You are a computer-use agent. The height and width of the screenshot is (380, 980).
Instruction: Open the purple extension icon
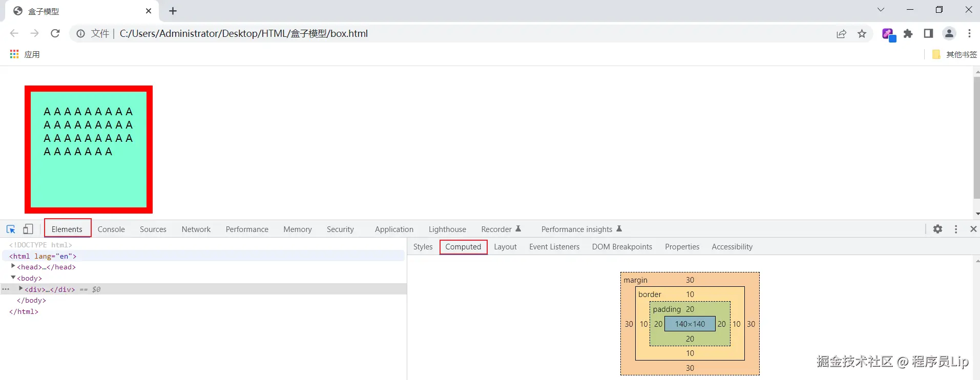888,34
